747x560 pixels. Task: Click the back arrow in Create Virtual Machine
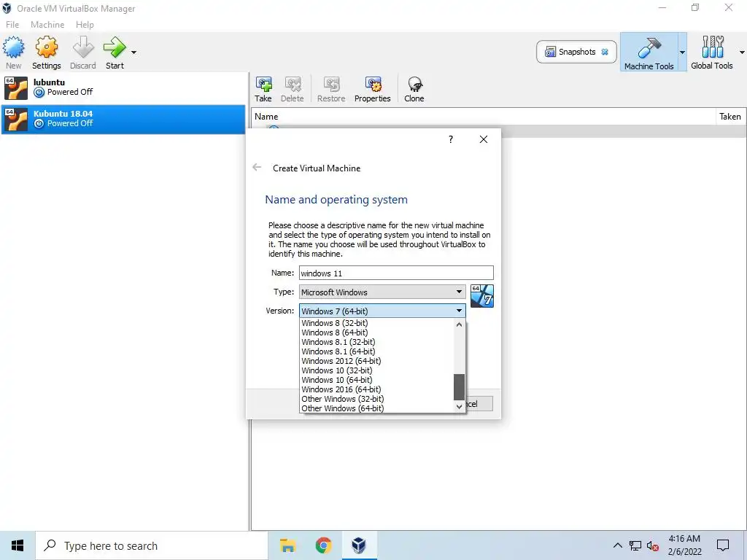pyautogui.click(x=257, y=167)
